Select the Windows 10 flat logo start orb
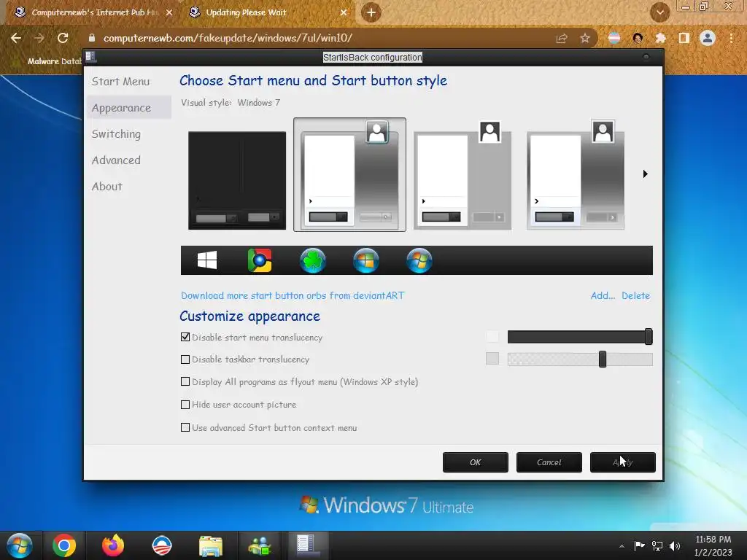 click(x=206, y=260)
